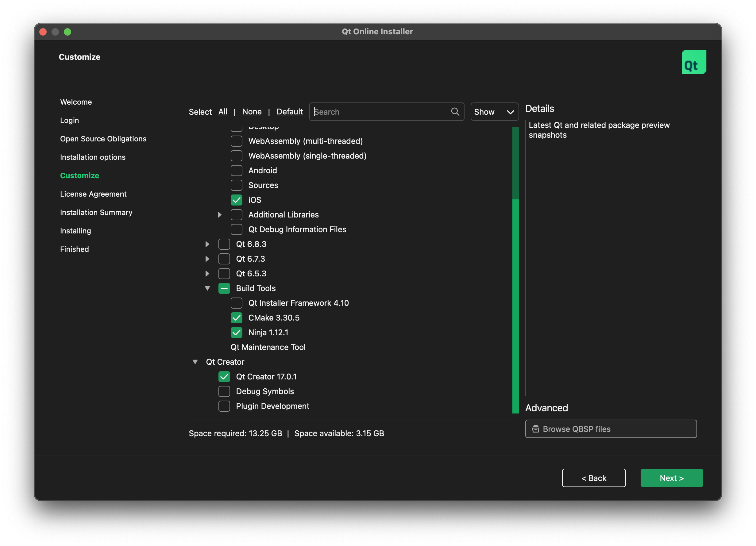Check the Qt 6.5.3 checkbox
This screenshot has width=756, height=546.
point(224,273)
